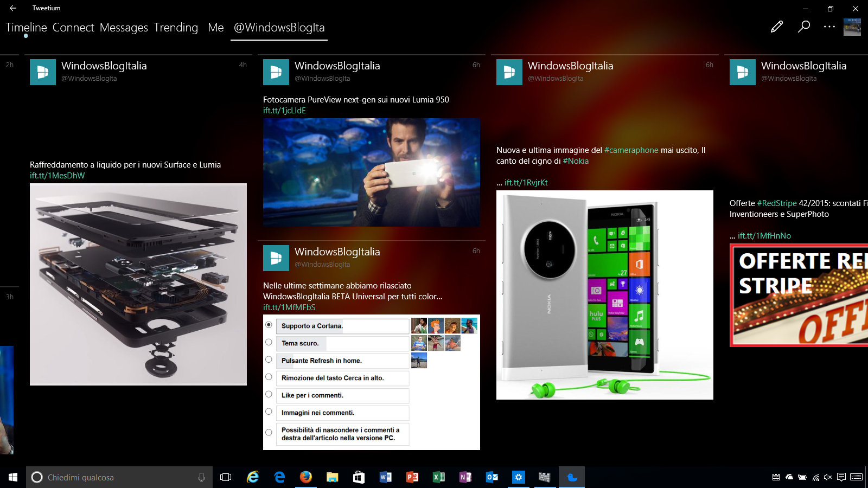
Task: Click the avatar on the Raffreddamento a liquido tweet
Action: pyautogui.click(x=43, y=72)
